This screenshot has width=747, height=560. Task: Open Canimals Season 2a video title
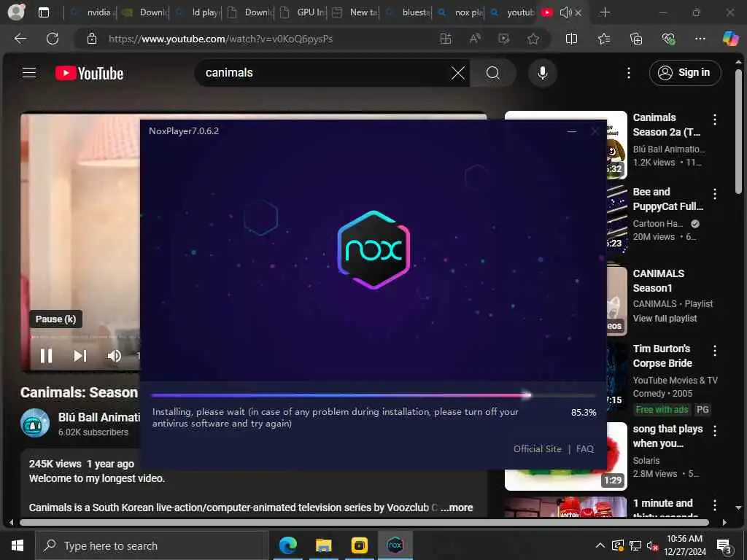point(666,125)
